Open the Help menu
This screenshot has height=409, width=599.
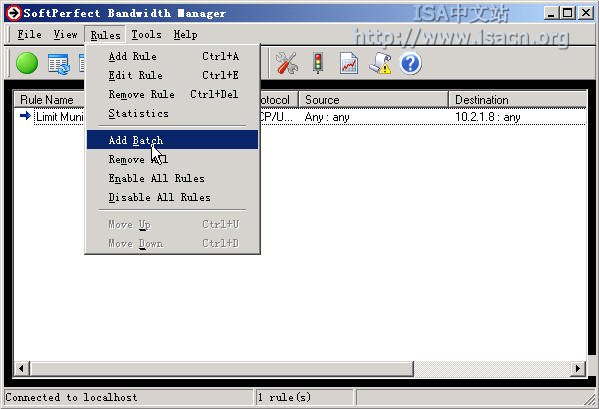click(x=185, y=35)
